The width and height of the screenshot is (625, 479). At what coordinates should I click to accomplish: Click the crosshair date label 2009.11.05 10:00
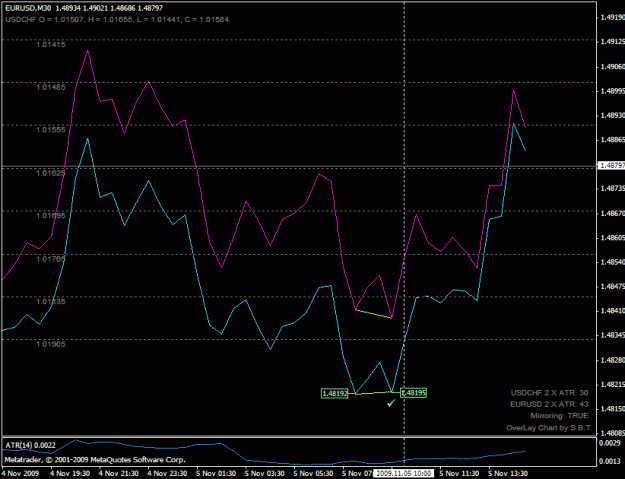click(x=404, y=473)
